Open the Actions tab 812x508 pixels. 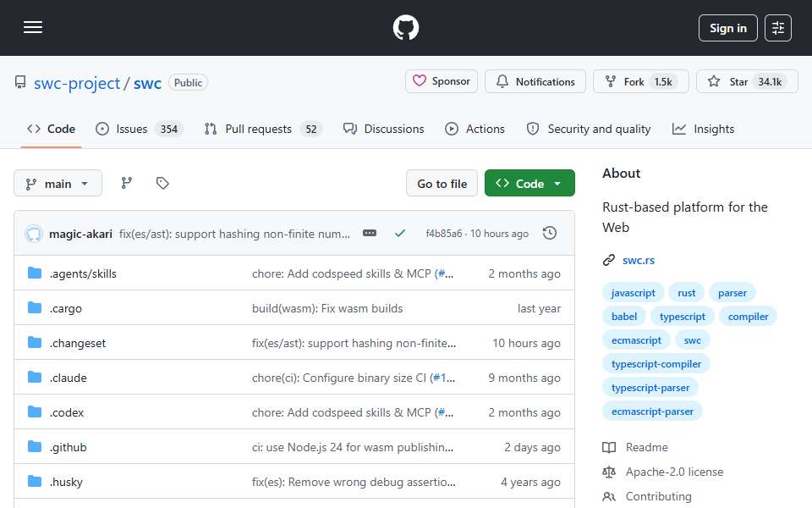[x=475, y=129]
